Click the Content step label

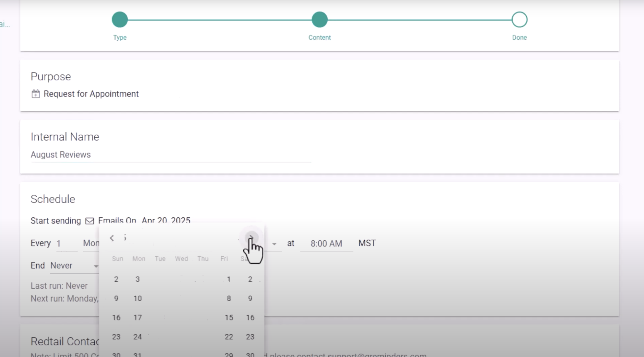point(319,37)
